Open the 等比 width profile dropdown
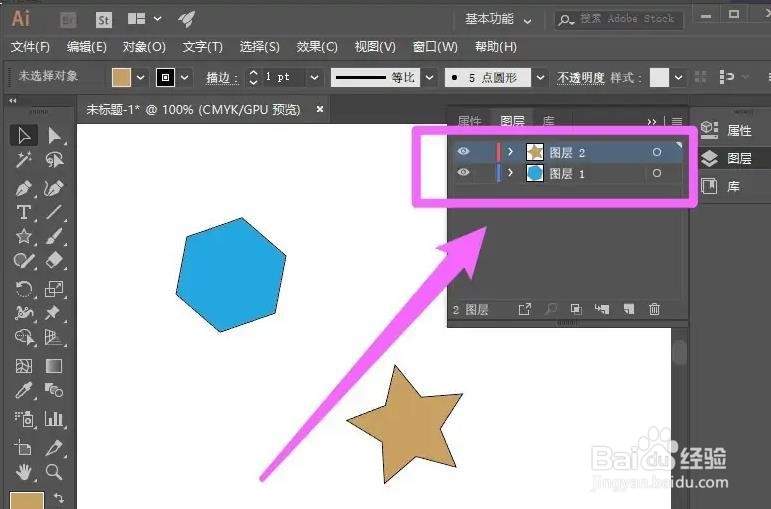The height and width of the screenshot is (509, 771). point(429,77)
